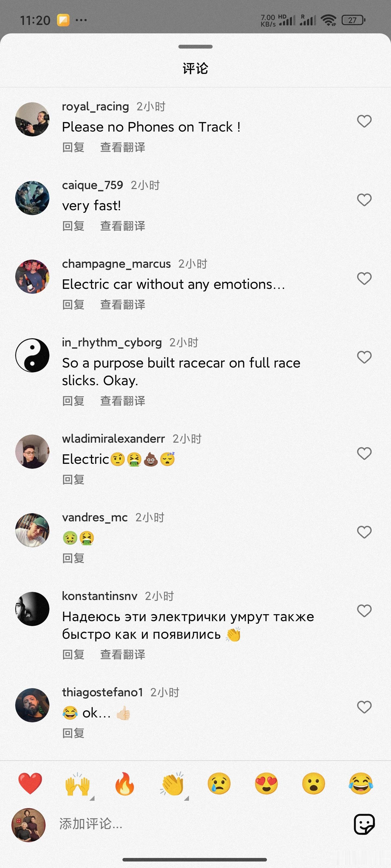The width and height of the screenshot is (391, 868).
Task: Insert red heart emoji quick reaction
Action: coord(30,784)
